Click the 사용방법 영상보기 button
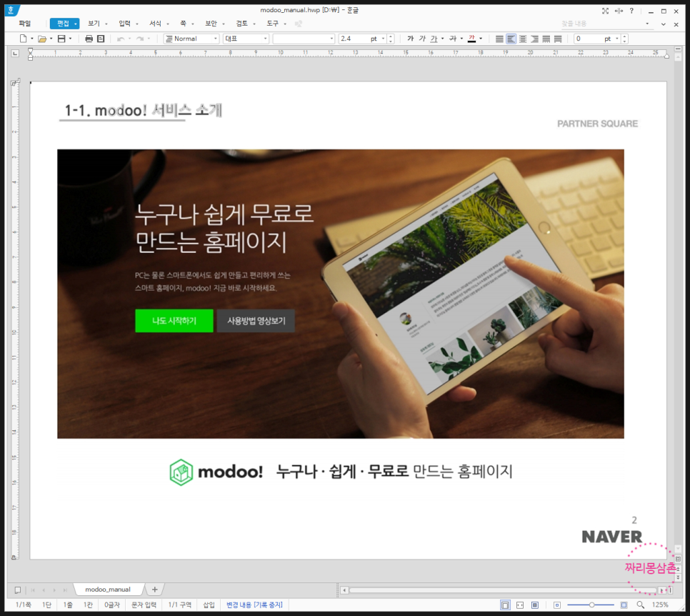Screen dimensions: 690x616 click(256, 321)
